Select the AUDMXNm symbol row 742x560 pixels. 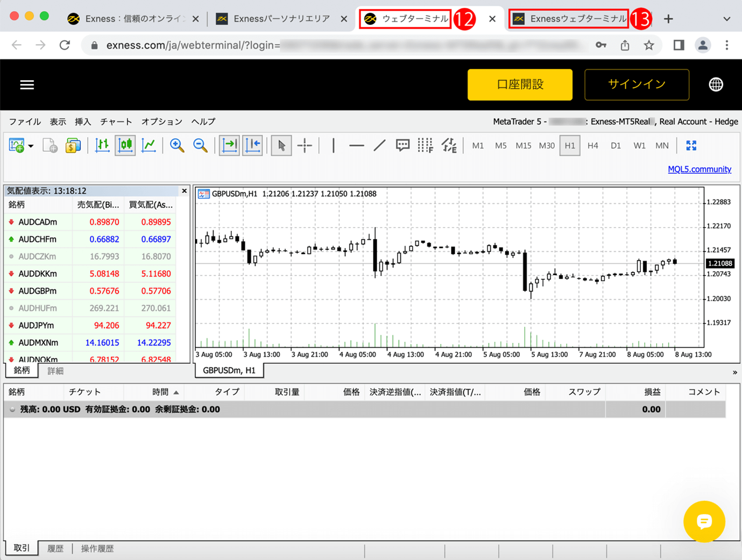tap(90, 342)
